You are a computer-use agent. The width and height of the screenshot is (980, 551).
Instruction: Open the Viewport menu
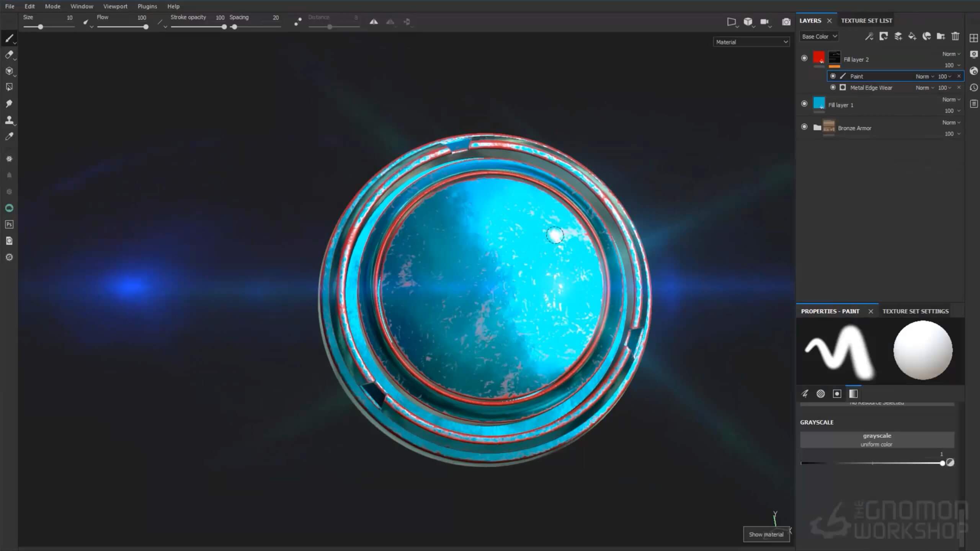tap(115, 7)
